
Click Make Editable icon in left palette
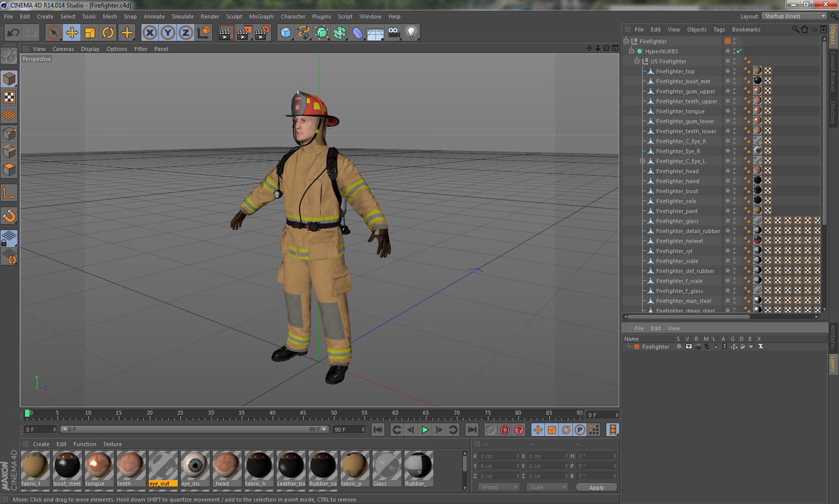click(9, 55)
